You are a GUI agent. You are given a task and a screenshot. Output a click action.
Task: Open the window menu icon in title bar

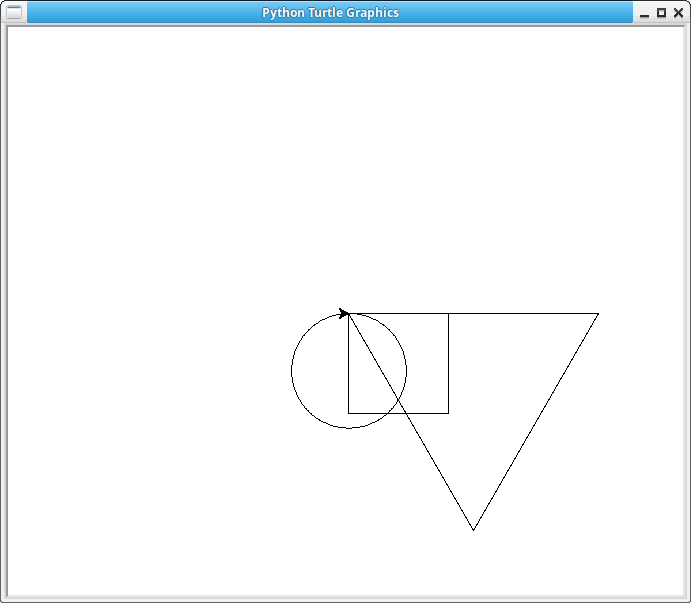click(x=14, y=12)
